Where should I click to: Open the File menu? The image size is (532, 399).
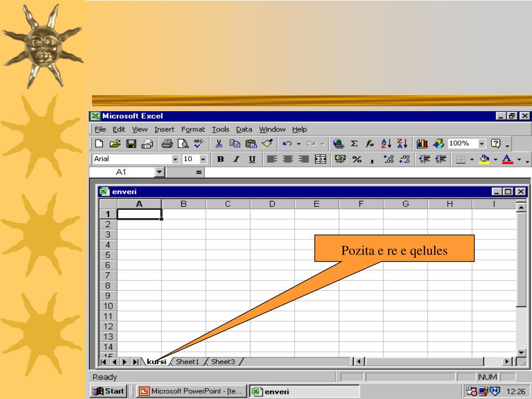tap(100, 129)
